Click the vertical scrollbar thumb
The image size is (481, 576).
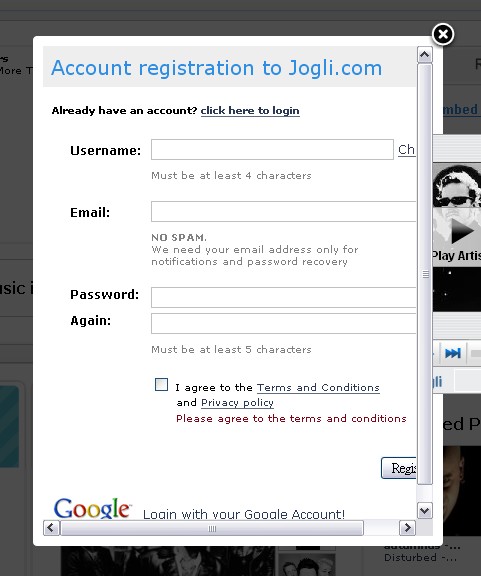[x=425, y=274]
